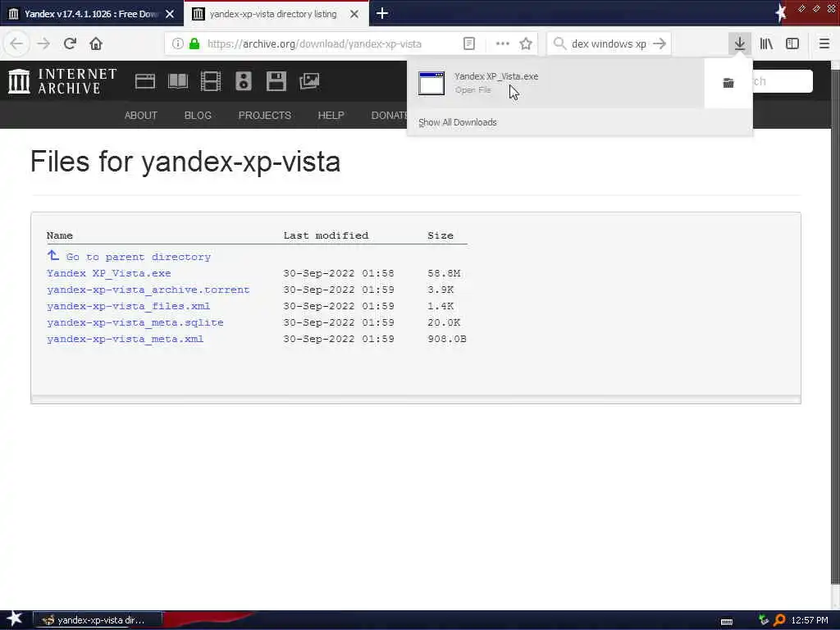The width and height of the screenshot is (840, 630).
Task: Open ABOUT in Archive navigation
Action: (x=141, y=115)
